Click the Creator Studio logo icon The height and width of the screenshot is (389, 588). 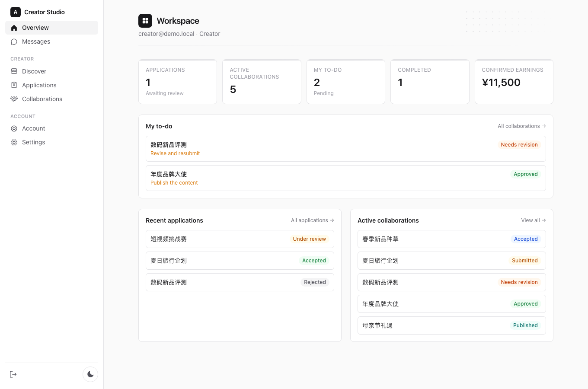16,12
